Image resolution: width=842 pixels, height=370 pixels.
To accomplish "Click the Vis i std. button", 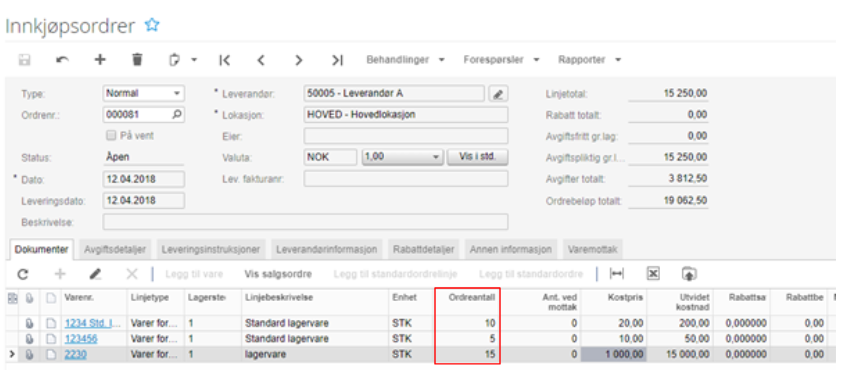I will (477, 157).
